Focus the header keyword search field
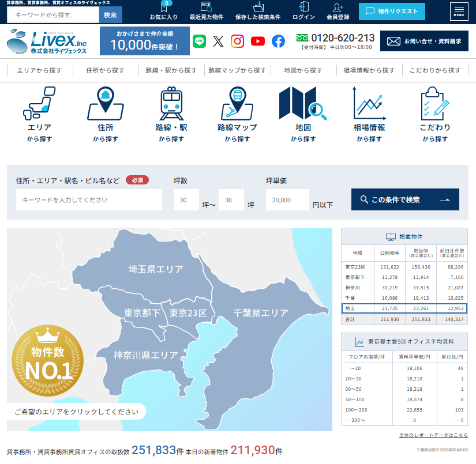This screenshot has height=464, width=476. click(53, 15)
